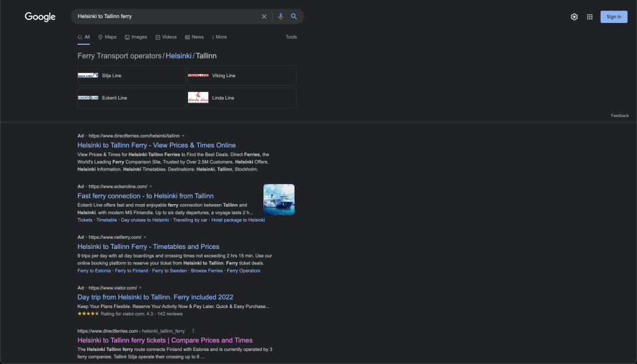The image size is (637, 364).
Task: Choose the Linda Line operator card
Action: 241,98
